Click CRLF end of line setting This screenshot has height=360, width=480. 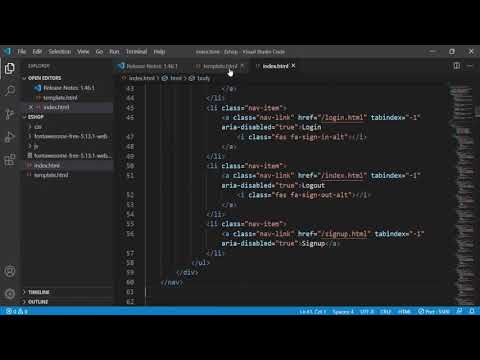(x=385, y=311)
